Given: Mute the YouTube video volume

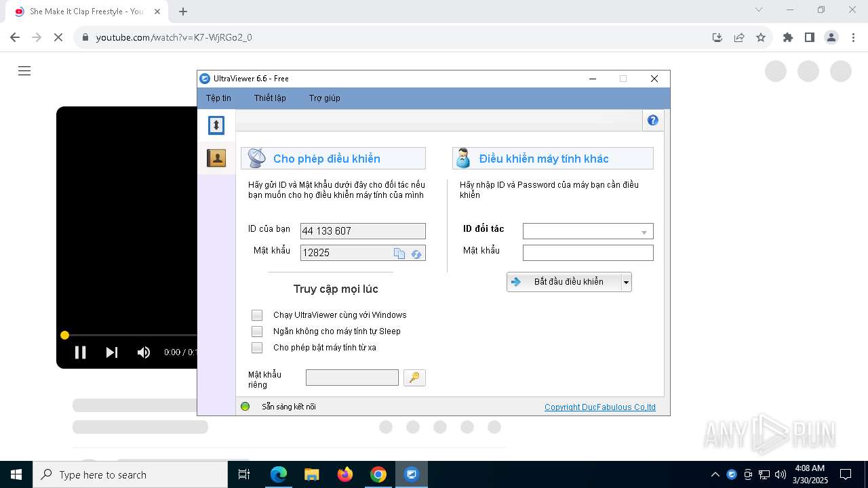Looking at the screenshot, I should pos(144,352).
